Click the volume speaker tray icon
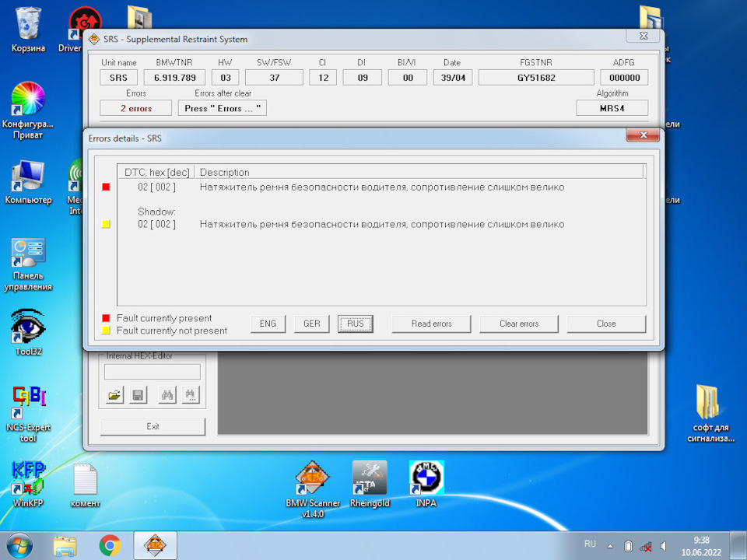Screen dimensions: 747x560 click(x=664, y=546)
